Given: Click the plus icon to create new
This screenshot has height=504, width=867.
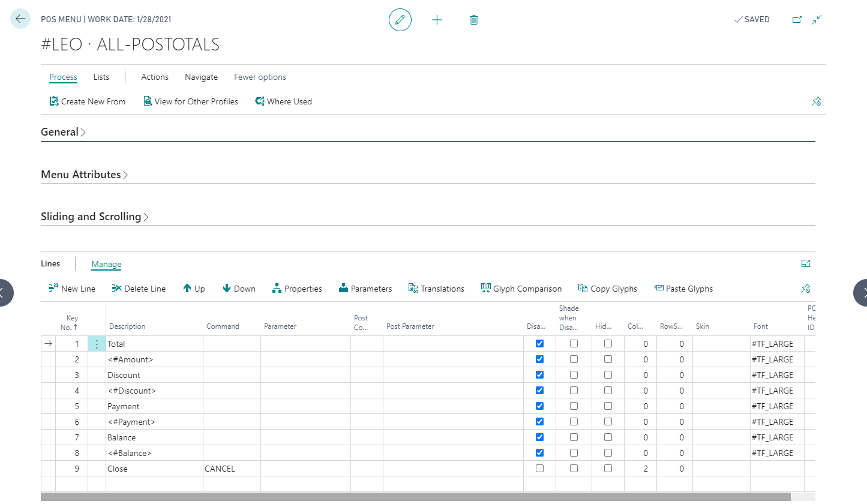Looking at the screenshot, I should pos(437,20).
